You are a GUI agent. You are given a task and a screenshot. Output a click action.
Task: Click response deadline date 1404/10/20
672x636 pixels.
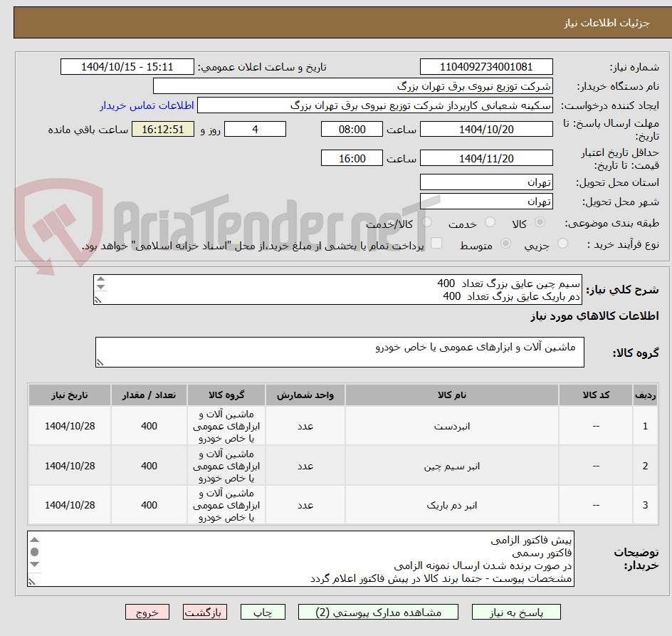click(486, 129)
